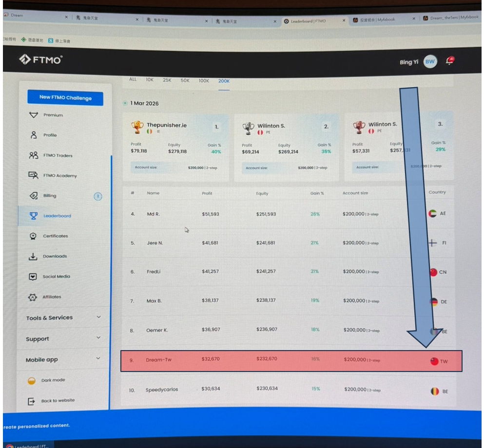This screenshot has height=448, width=484.
Task: Click the Gain % column header
Action: tap(317, 193)
